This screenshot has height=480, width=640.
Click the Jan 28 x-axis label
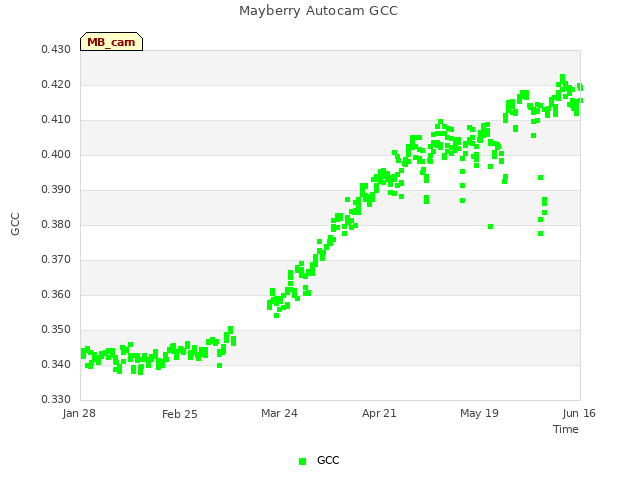coord(79,413)
